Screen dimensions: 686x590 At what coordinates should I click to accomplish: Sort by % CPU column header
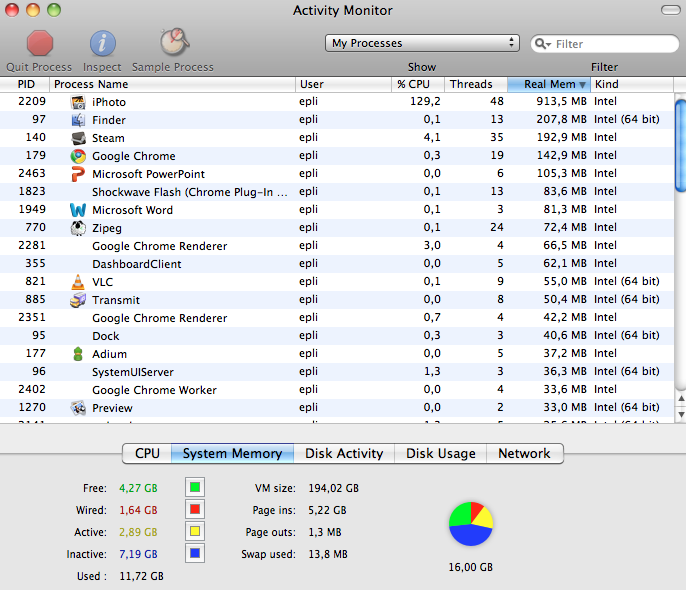418,84
